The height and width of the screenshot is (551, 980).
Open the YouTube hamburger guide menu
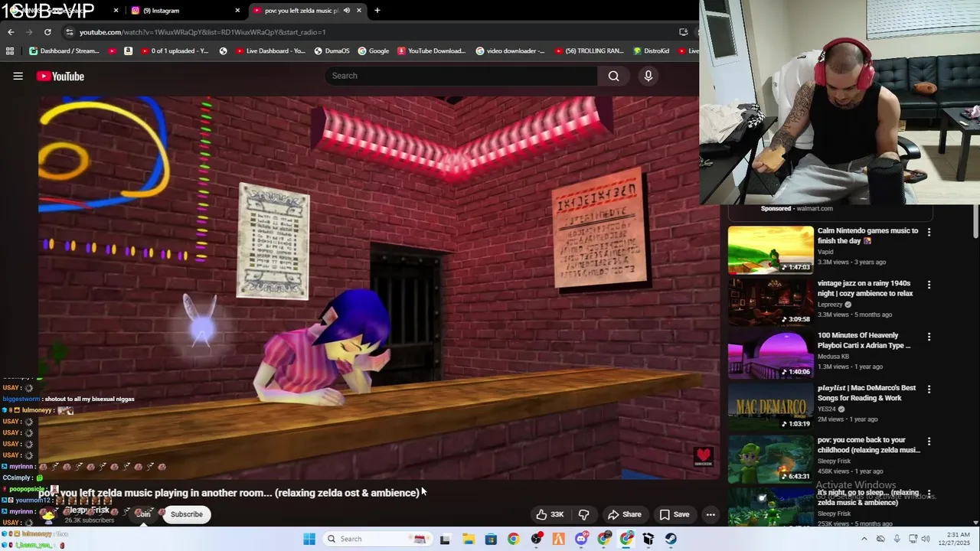pyautogui.click(x=18, y=76)
